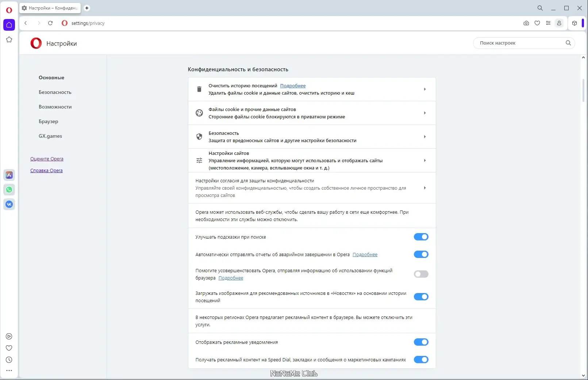Open the Speed Dial home icon
Image resolution: width=588 pixels, height=380 pixels.
click(x=9, y=25)
